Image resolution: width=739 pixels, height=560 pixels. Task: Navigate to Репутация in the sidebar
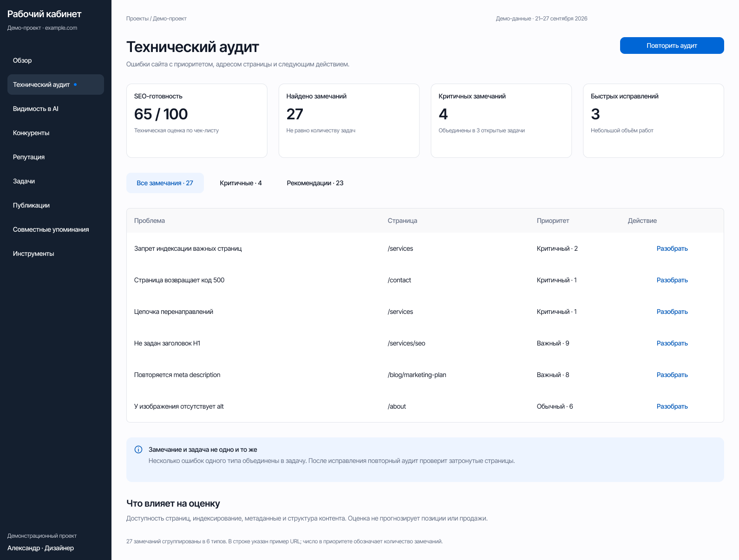pyautogui.click(x=56, y=157)
